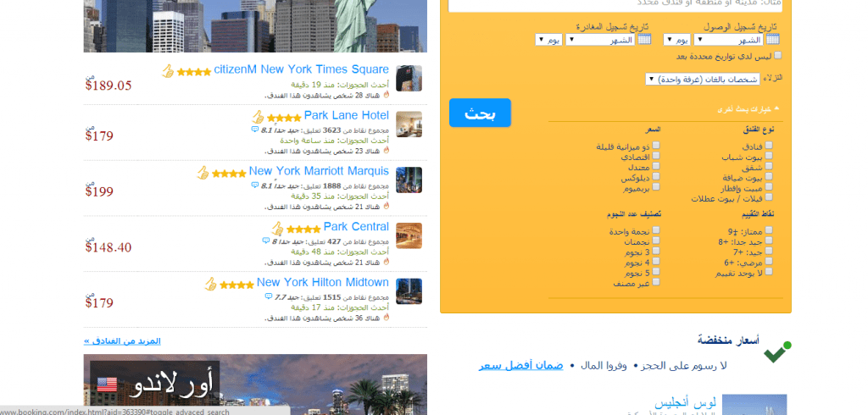Open the Park Lane Hotel link
This screenshot has height=415, width=868.
(347, 115)
